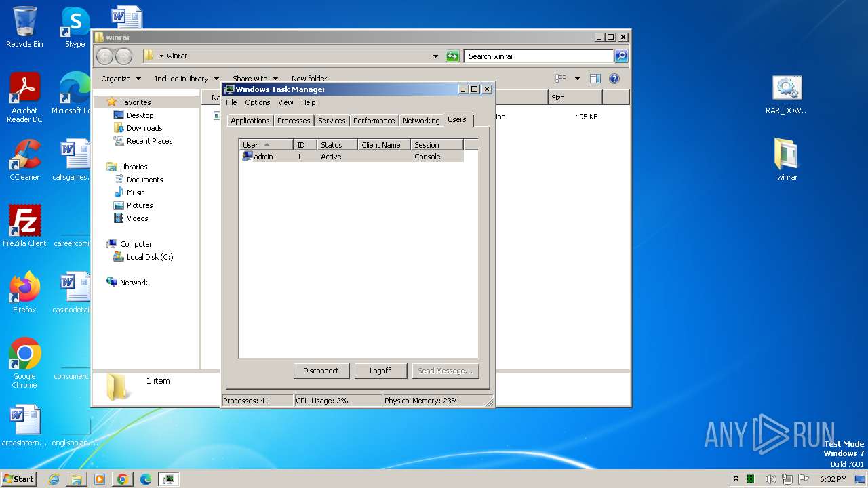Open Include in library dropdown
This screenshot has height=488, width=868.
(186, 79)
